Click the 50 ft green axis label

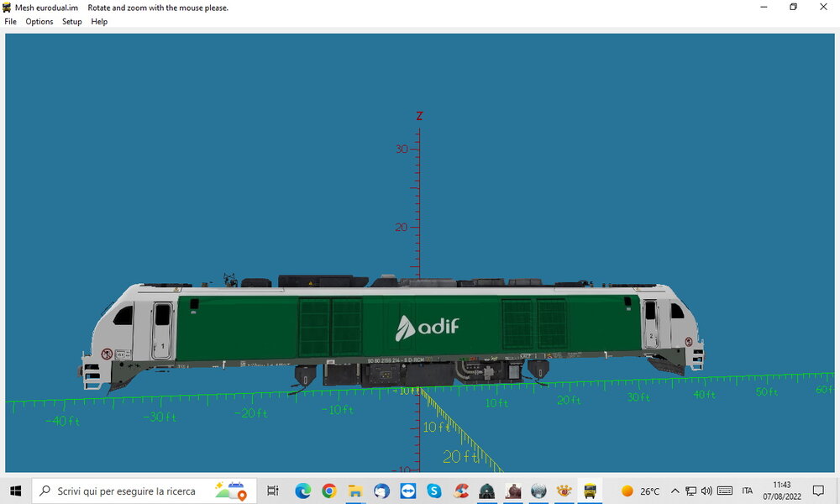tap(767, 392)
